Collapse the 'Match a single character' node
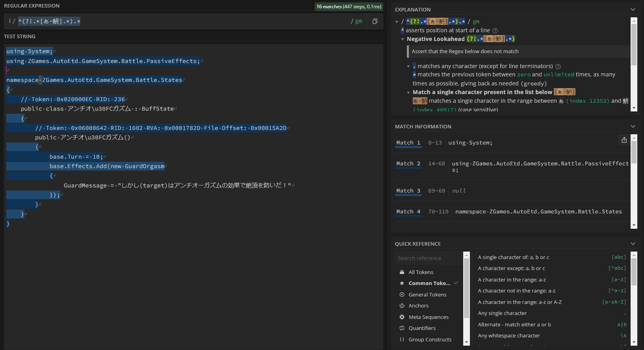The width and height of the screenshot is (644, 350). pos(408,93)
